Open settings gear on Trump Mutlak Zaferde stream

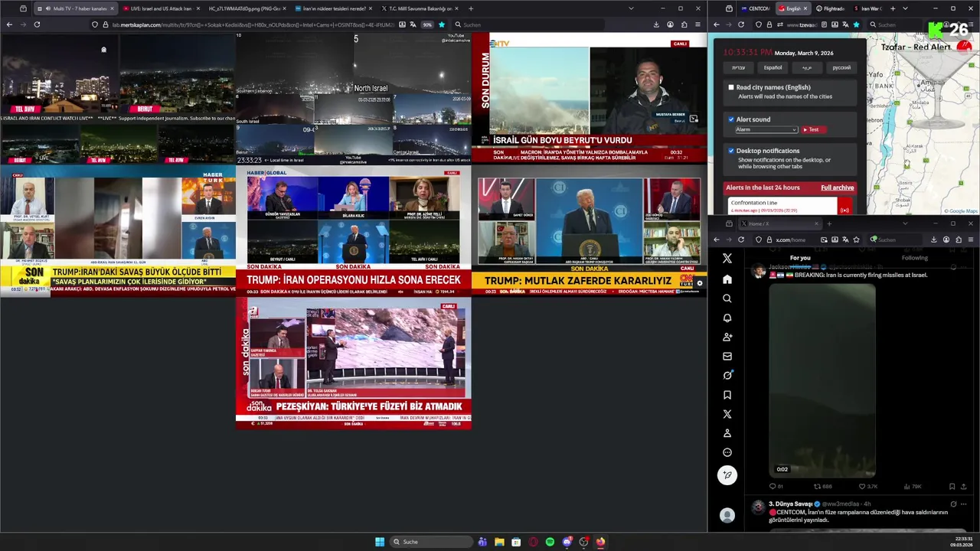[x=699, y=283]
